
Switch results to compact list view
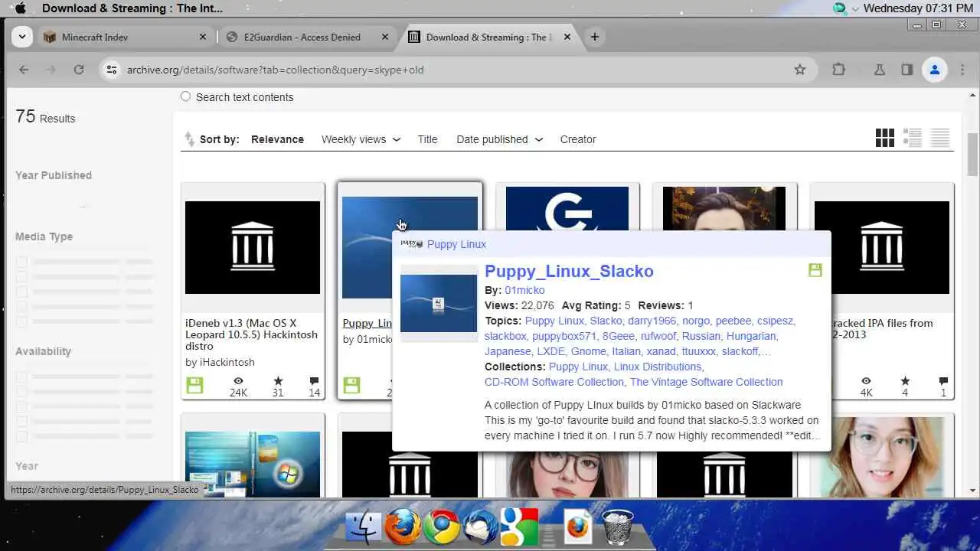click(x=939, y=138)
